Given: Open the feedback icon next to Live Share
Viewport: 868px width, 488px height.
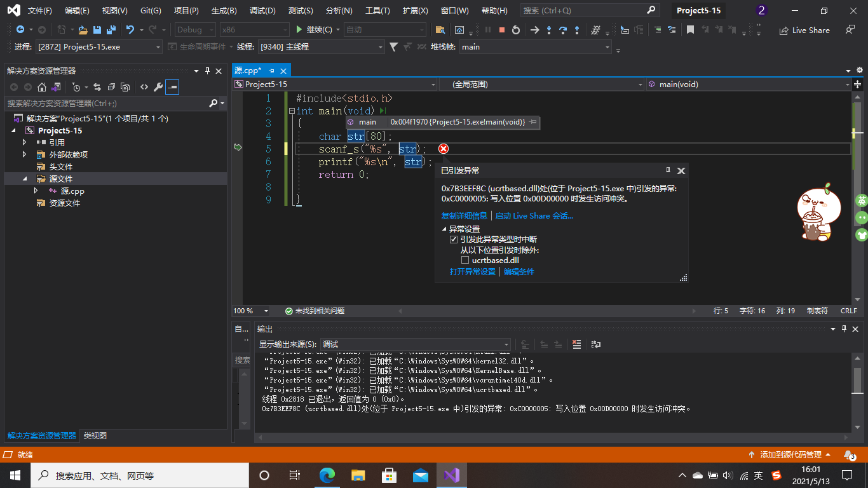Looking at the screenshot, I should pyautogui.click(x=850, y=30).
